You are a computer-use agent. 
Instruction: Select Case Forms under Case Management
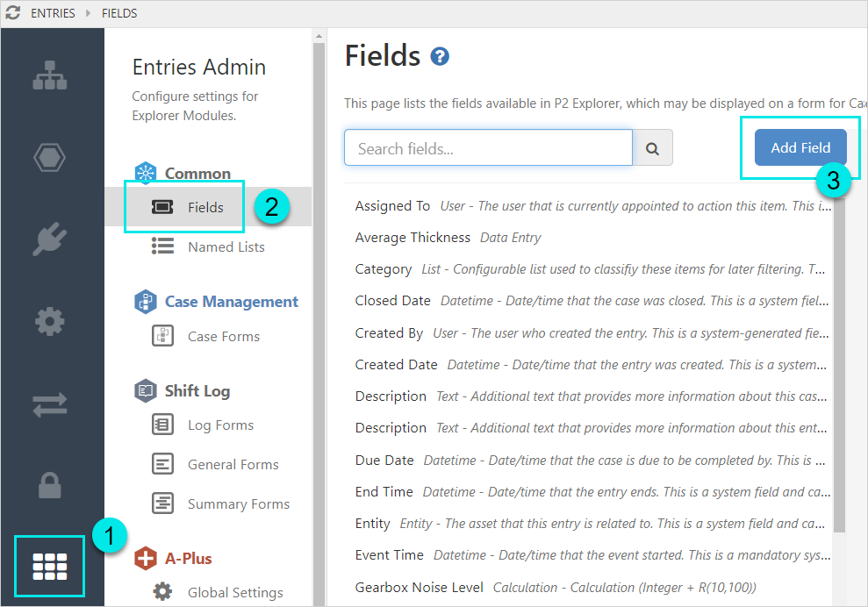(x=223, y=337)
